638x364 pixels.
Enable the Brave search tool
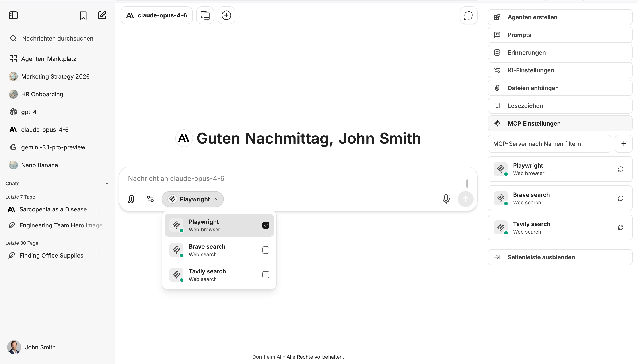[x=266, y=250]
